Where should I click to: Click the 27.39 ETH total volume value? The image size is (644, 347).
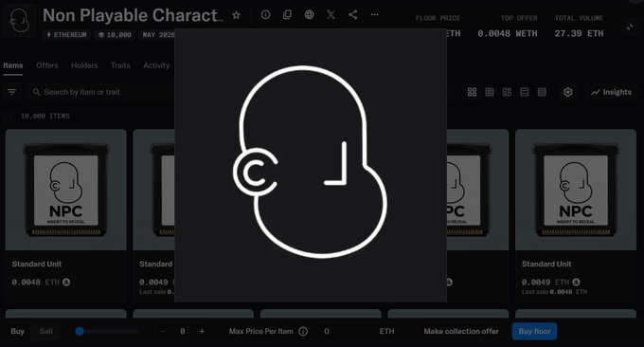click(x=579, y=33)
